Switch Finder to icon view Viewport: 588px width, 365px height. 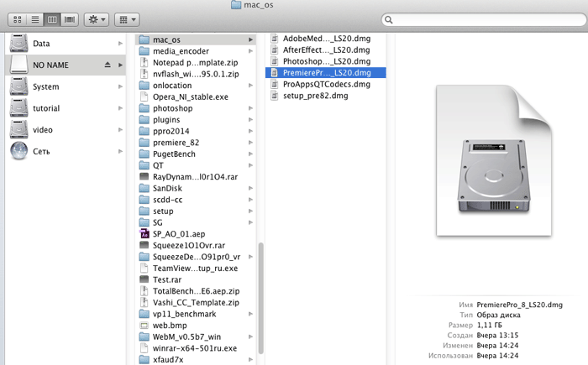pyautogui.click(x=18, y=19)
